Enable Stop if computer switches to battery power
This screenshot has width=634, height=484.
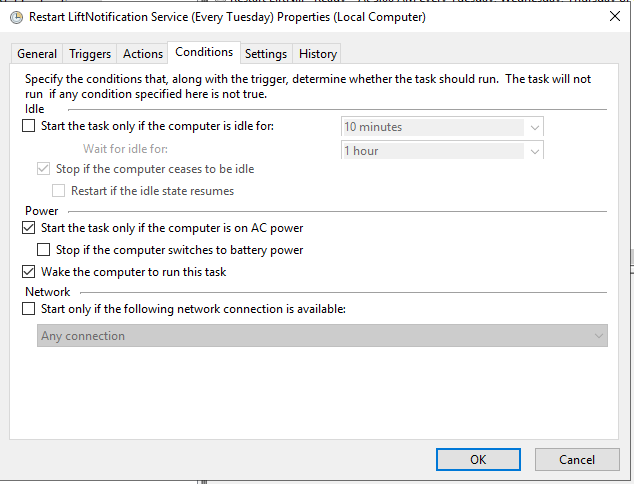click(x=43, y=249)
